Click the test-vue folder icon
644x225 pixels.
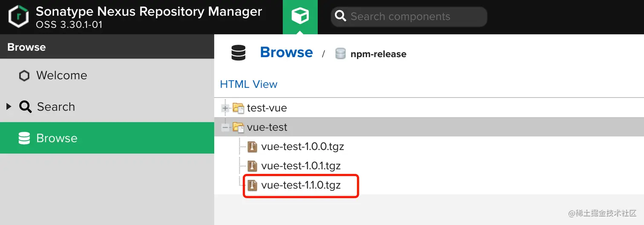238,108
